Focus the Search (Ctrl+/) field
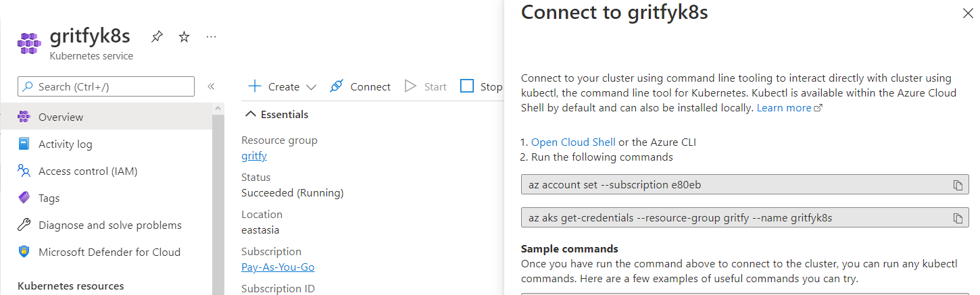This screenshot has width=980, height=295. (106, 86)
